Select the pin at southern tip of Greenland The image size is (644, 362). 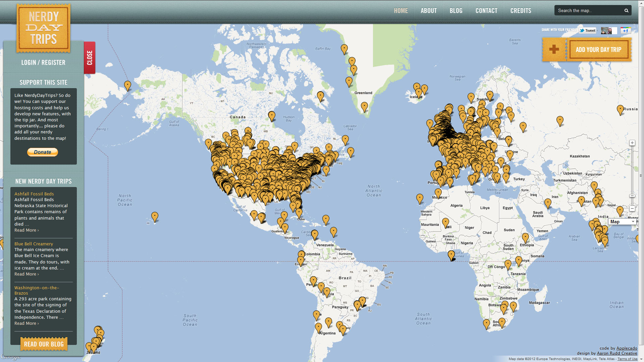364,107
